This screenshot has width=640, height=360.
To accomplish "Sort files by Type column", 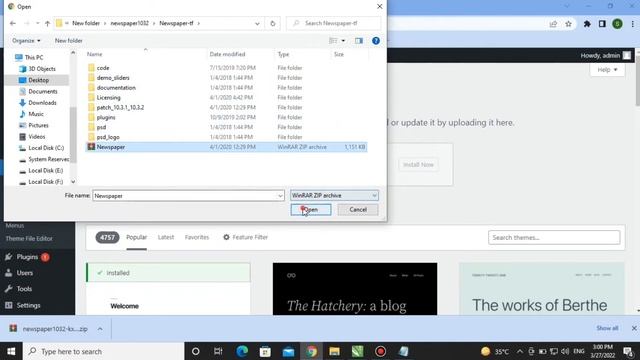I will coord(283,54).
